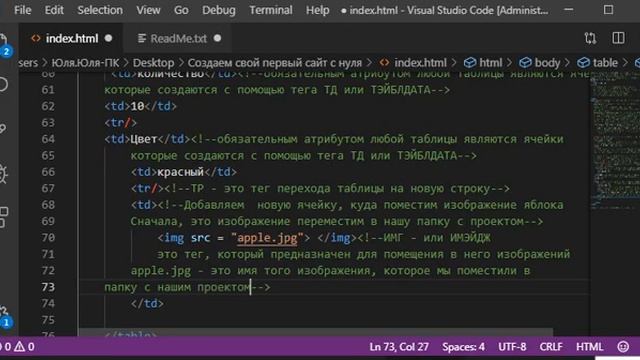
Task: Click Юля.Юля-ПК breadcrumb segment
Action: coord(85,63)
